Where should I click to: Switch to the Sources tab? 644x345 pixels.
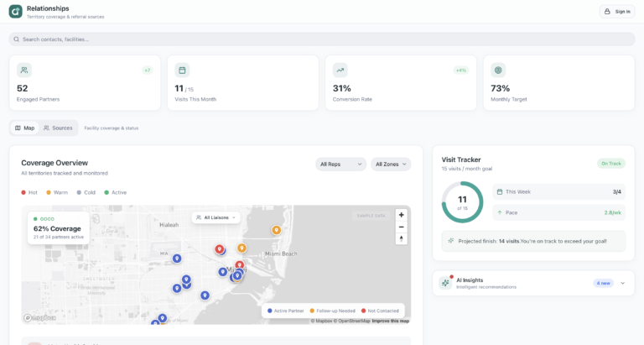click(58, 128)
